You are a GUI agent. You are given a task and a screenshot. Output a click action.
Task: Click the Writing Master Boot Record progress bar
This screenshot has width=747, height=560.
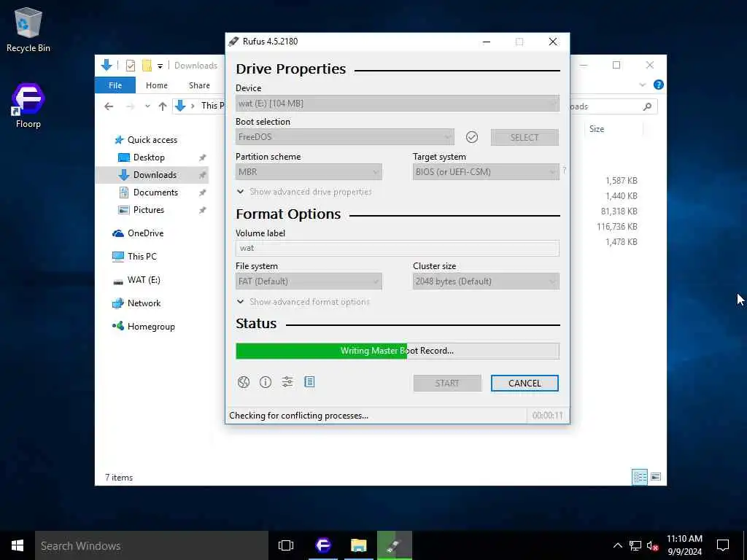point(398,351)
